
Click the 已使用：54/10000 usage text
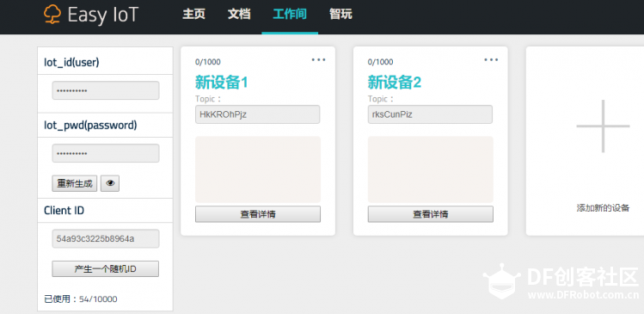(x=81, y=299)
